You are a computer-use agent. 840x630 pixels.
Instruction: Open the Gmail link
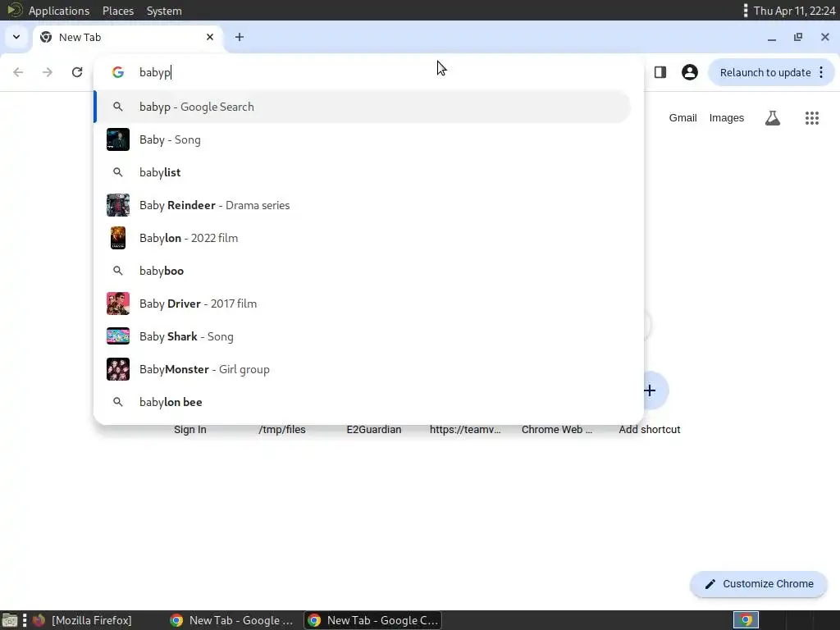pyautogui.click(x=682, y=118)
